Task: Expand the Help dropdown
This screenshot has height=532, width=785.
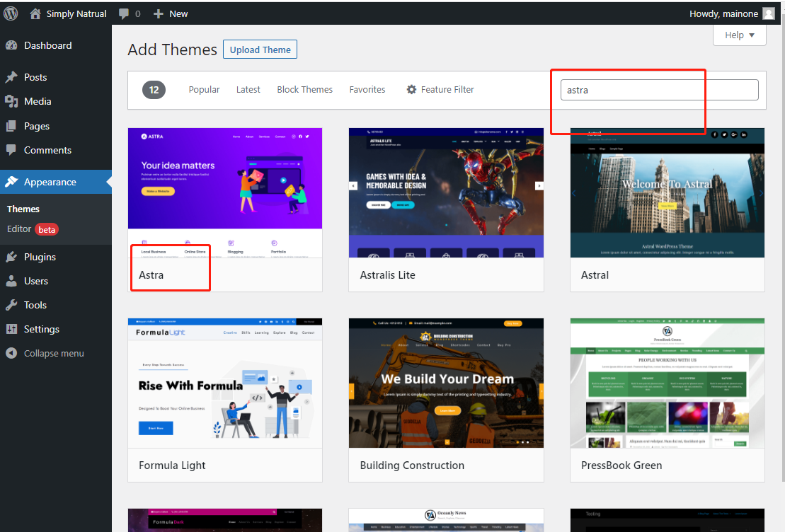Action: [740, 35]
